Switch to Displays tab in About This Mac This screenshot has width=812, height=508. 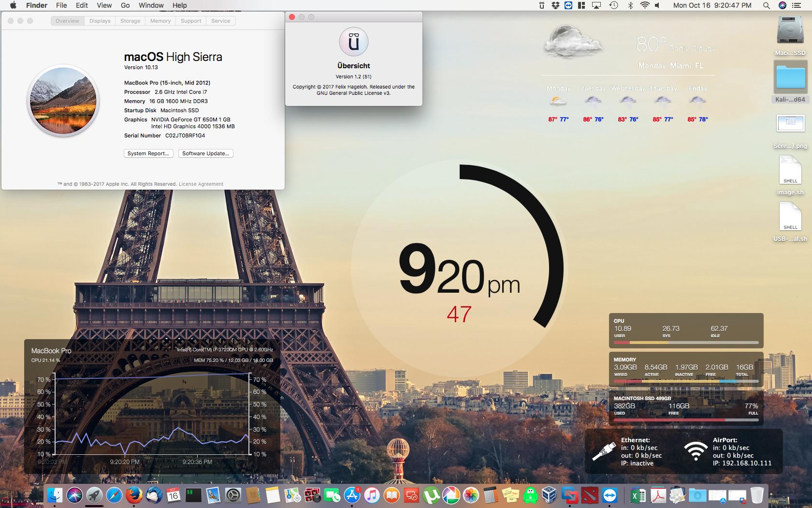tap(100, 21)
